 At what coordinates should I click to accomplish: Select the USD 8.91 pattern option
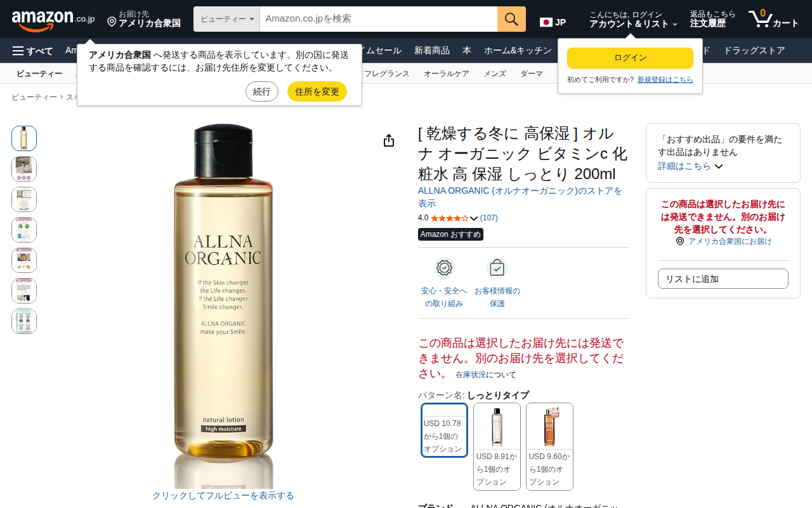pos(497,446)
